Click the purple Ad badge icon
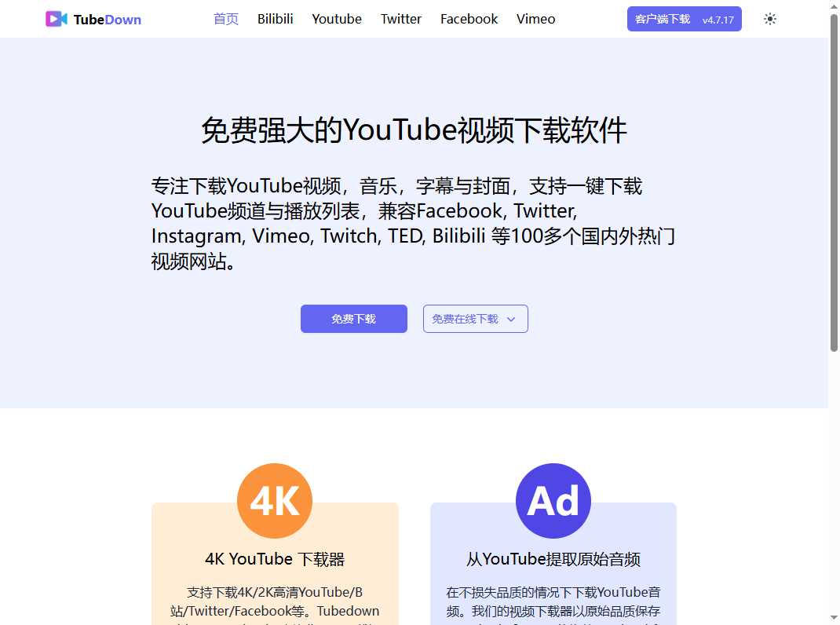Image resolution: width=840 pixels, height=625 pixels. (x=553, y=500)
